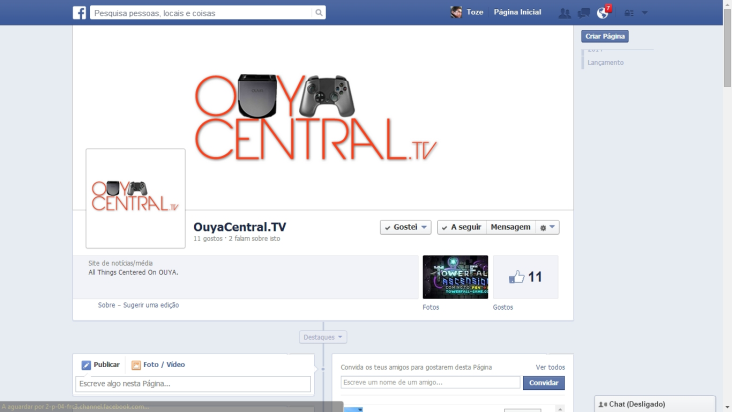The image size is (732, 412).
Task: Open Chat (Desligado) bar
Action: pos(655,404)
